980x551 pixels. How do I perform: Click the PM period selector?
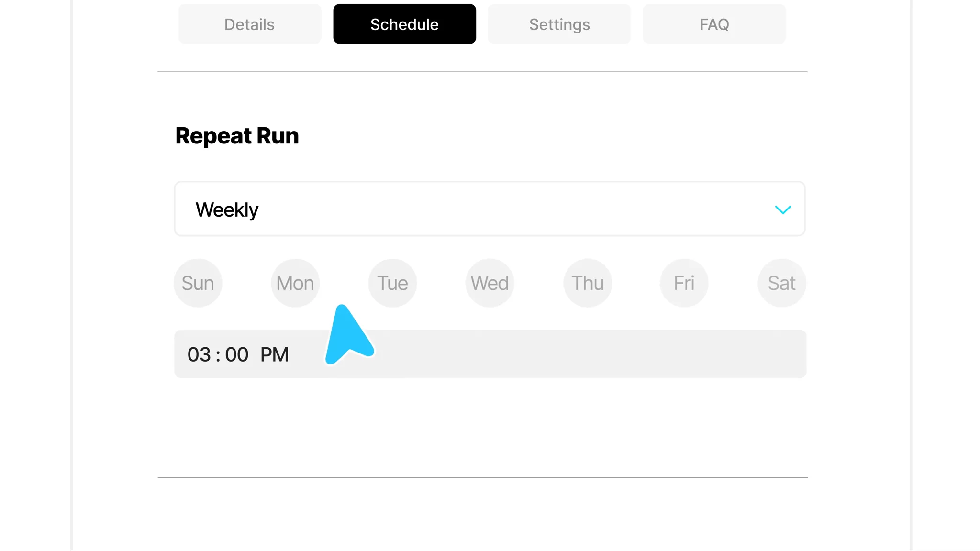pos(274,354)
